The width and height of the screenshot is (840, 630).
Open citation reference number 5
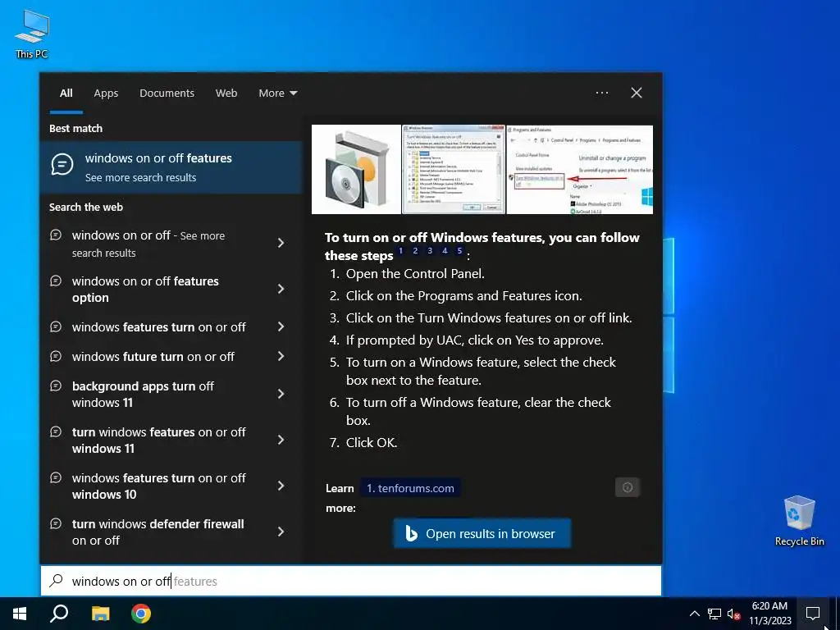coord(459,251)
